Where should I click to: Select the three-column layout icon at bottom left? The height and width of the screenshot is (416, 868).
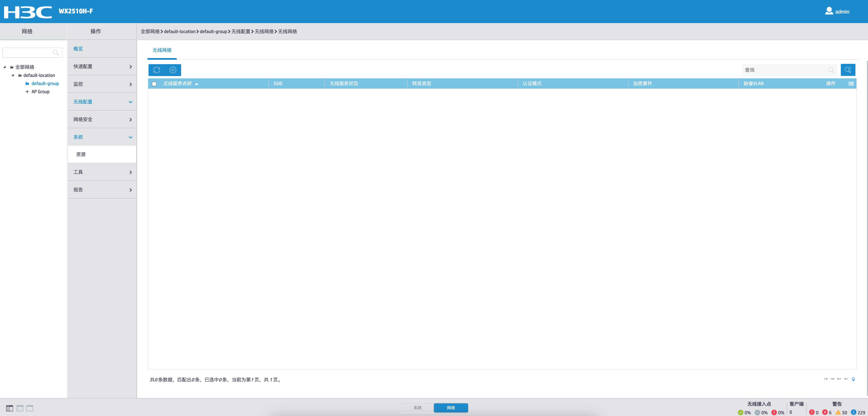point(10,408)
